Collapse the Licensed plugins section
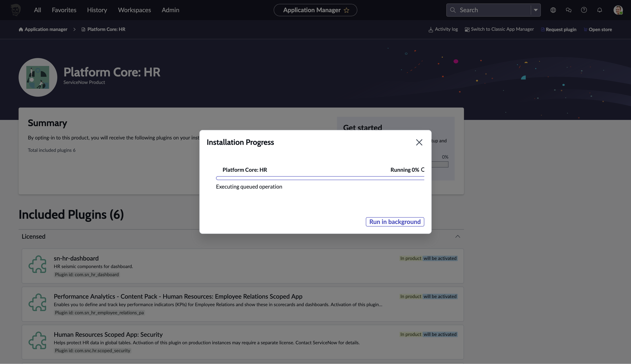 (457, 237)
